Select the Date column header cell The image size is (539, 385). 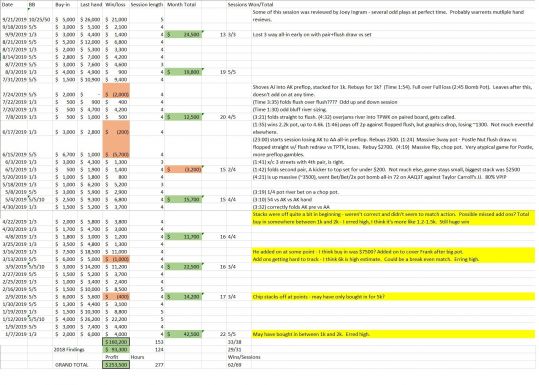pyautogui.click(x=14, y=5)
